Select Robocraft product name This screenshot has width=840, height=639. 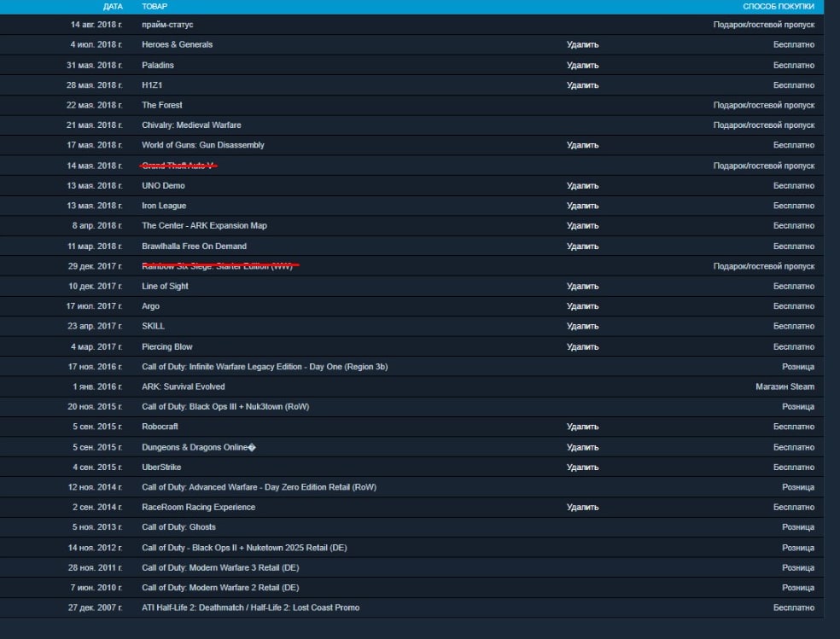[160, 427]
